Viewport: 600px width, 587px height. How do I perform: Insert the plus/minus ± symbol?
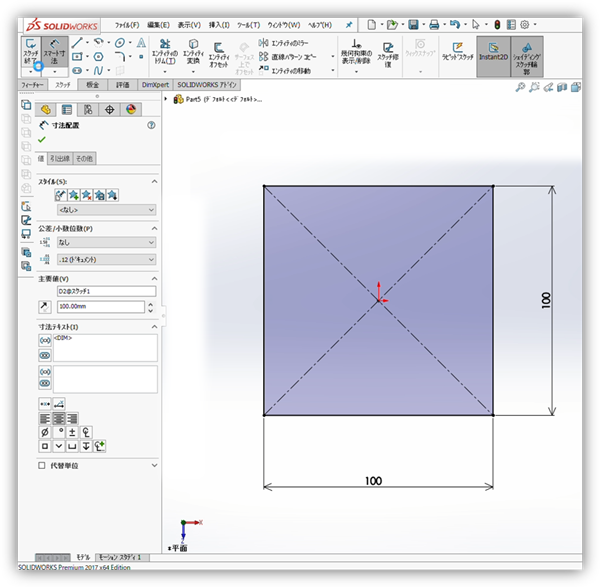tap(72, 432)
